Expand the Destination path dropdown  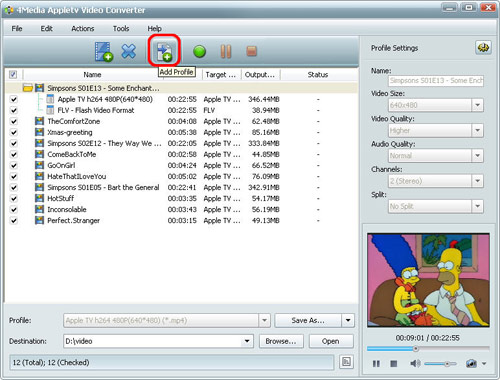(x=247, y=341)
